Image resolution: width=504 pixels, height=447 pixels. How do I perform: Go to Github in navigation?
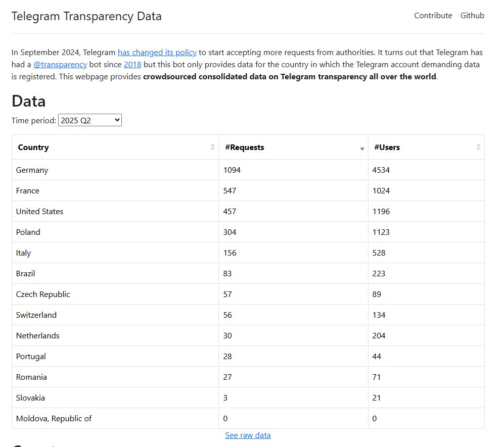click(472, 16)
